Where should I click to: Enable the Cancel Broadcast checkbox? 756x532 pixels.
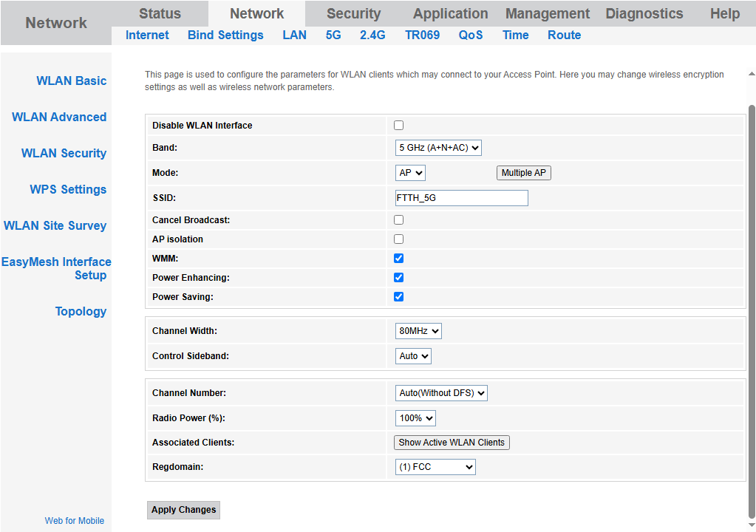[x=399, y=220]
